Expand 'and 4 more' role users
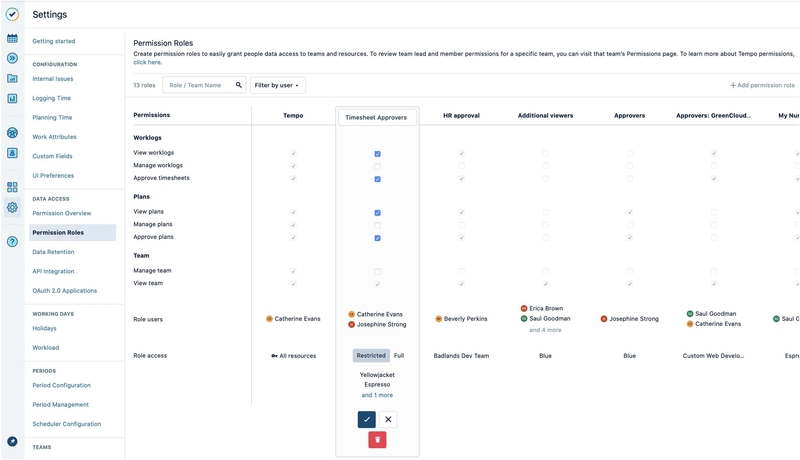This screenshot has width=800, height=460. coord(545,330)
